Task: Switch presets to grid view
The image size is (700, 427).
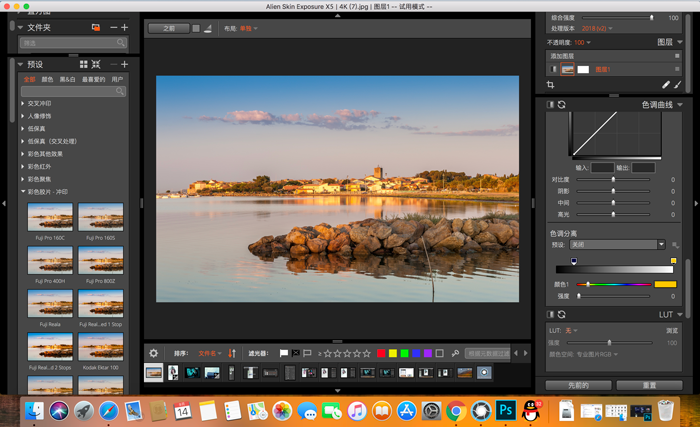Action: pos(83,65)
